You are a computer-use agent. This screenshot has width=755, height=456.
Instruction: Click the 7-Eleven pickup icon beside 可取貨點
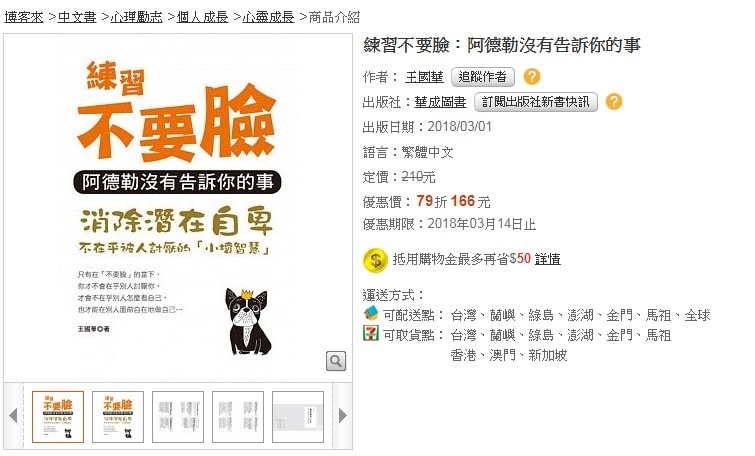click(x=371, y=333)
